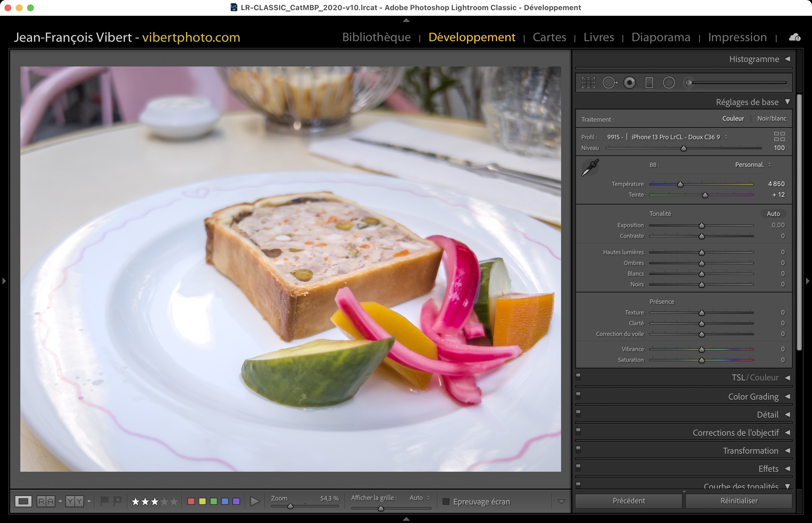Activate the spot removal tool
Screen dimensions: 812x523
pos(609,83)
